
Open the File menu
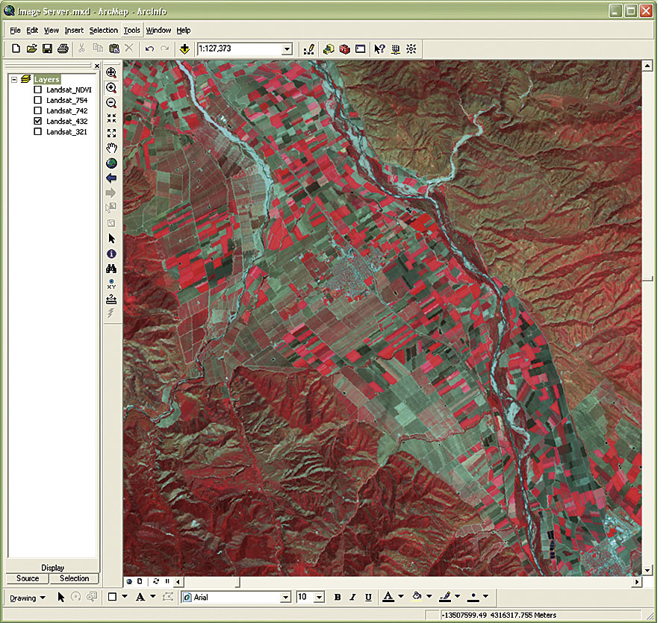[x=15, y=31]
